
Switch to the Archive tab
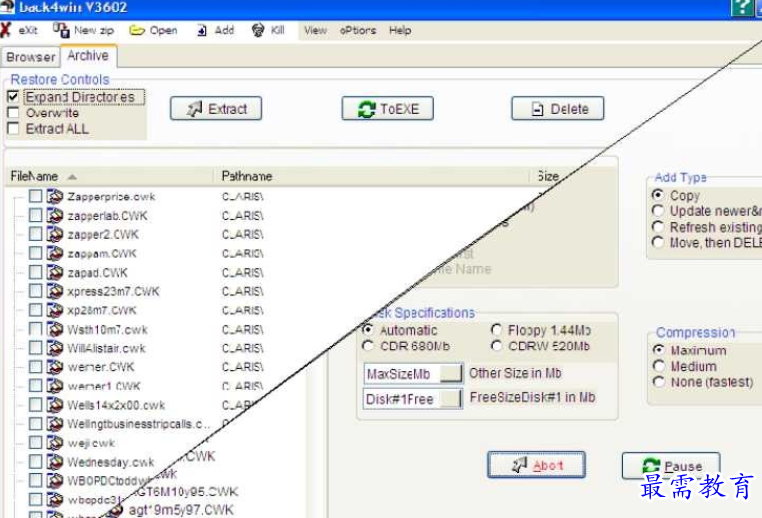coord(88,55)
